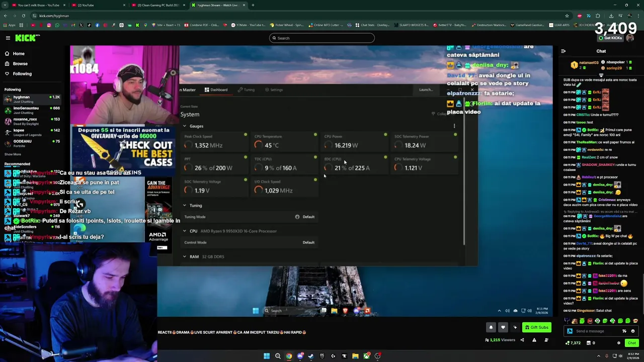Viewport: 644px width, 362px height.
Task: Collapse the CPU section chevron
Action: point(185,231)
